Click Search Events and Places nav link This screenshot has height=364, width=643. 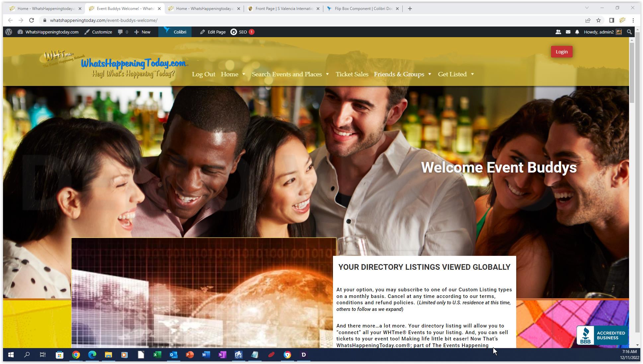pyautogui.click(x=286, y=74)
